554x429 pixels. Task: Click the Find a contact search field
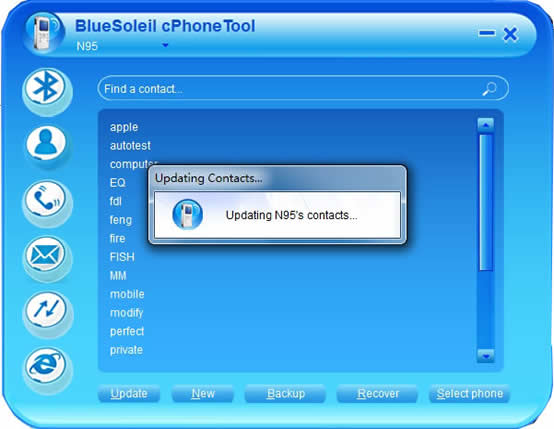(x=303, y=88)
